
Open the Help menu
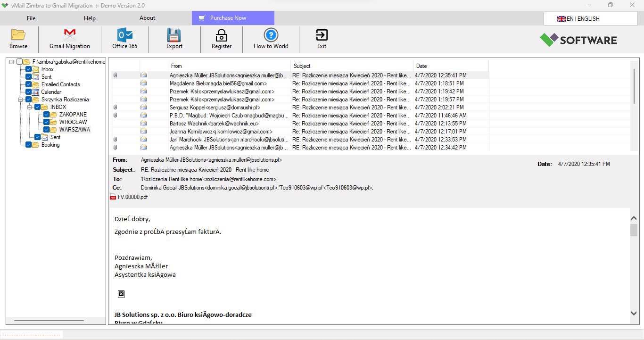pos(90,18)
